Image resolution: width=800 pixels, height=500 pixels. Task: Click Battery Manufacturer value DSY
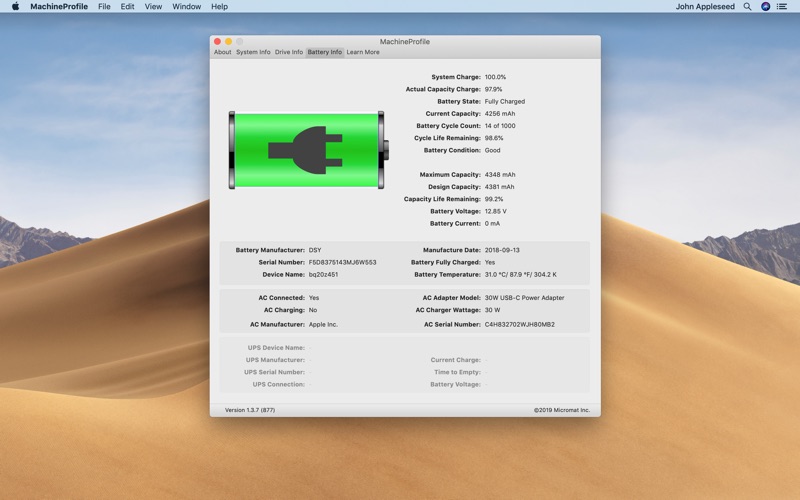[315, 250]
